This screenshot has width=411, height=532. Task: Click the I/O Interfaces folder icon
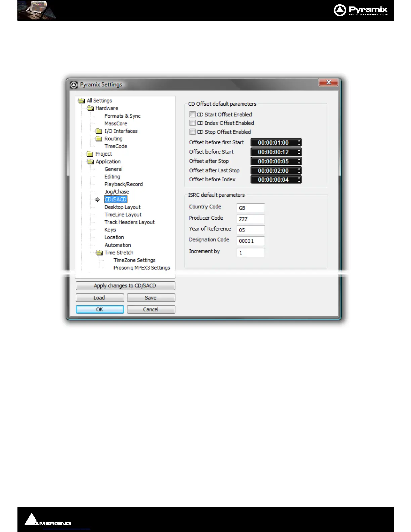coord(99,131)
